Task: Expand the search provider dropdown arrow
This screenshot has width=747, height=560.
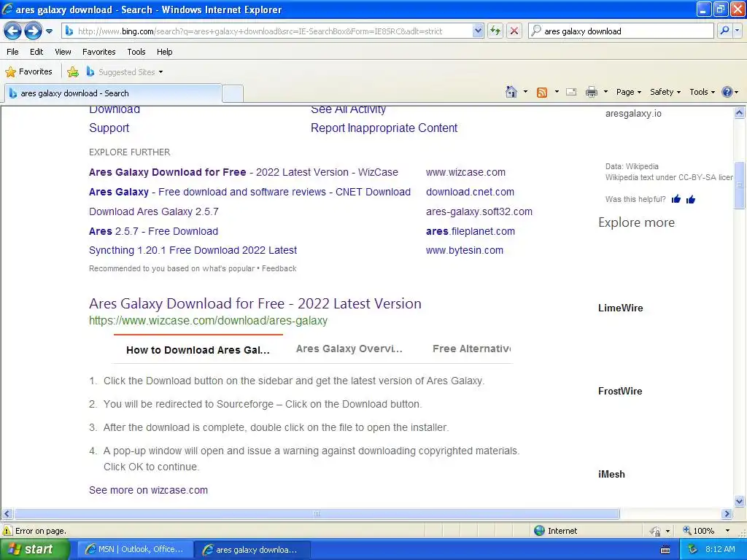Action: click(737, 31)
